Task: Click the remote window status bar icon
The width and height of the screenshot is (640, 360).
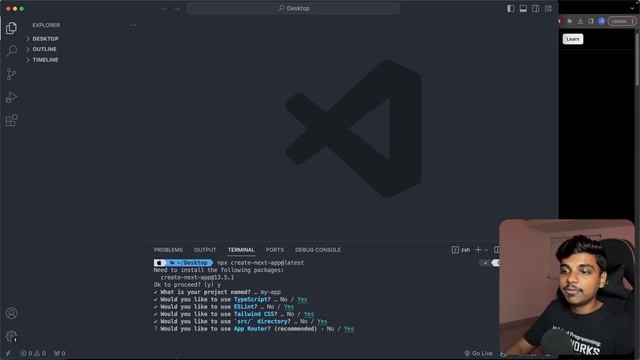Action: click(x=8, y=353)
